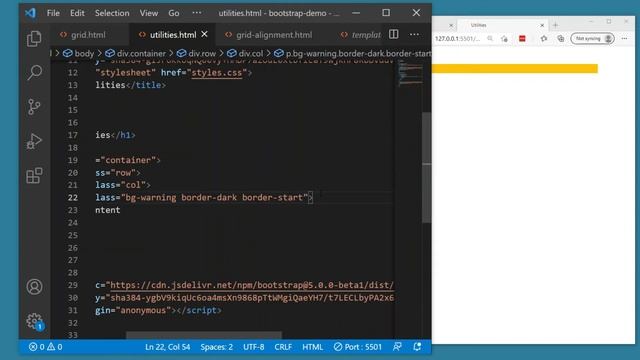This screenshot has width=640, height=360.
Task: Select the utilities.html editor tab
Action: tap(173, 35)
